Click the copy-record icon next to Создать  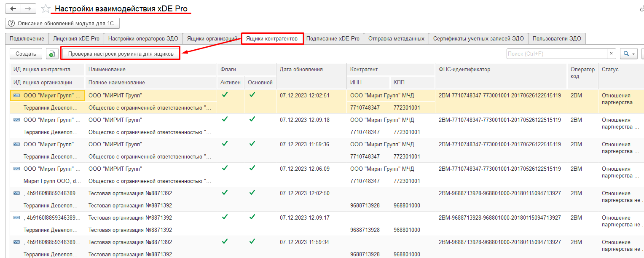[x=51, y=54]
